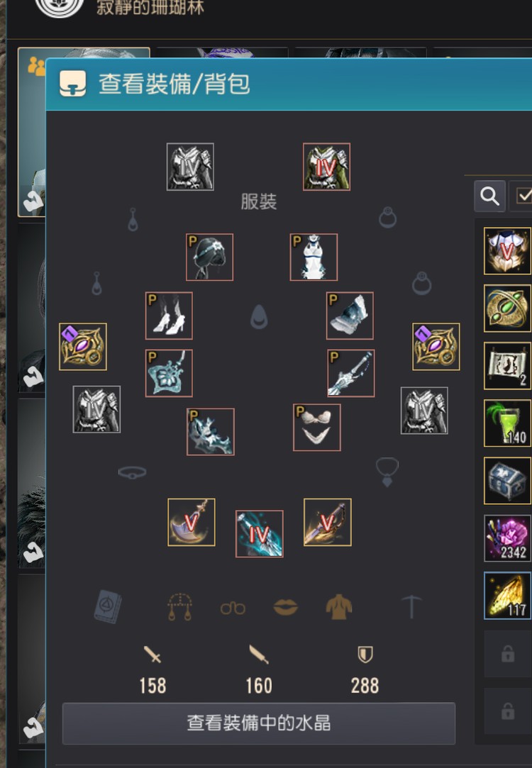Select the purple flower item stack 2342
This screenshot has width=532, height=768.
point(507,538)
